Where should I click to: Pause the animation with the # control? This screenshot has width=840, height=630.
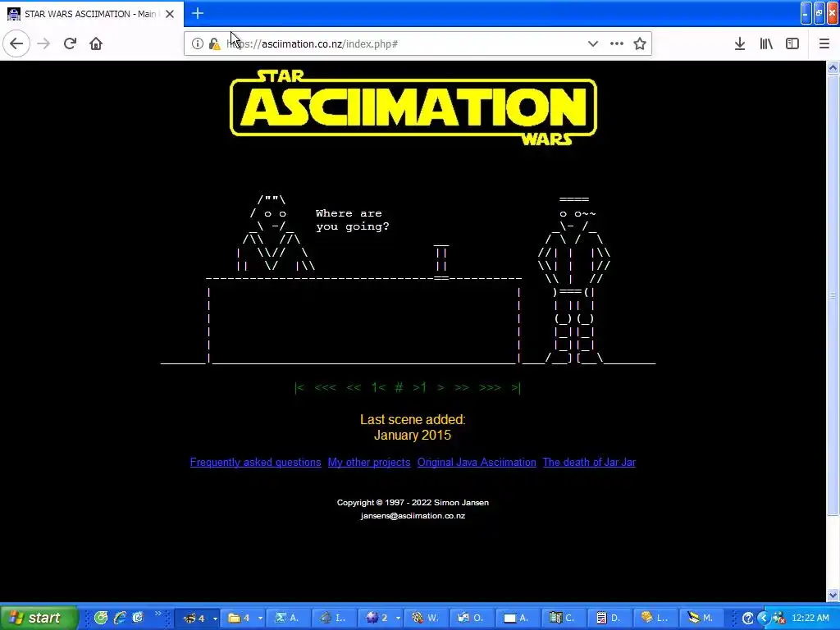click(399, 387)
